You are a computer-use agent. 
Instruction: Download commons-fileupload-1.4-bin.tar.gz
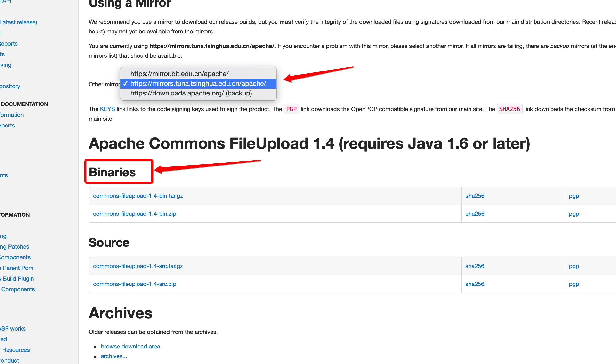click(x=138, y=196)
